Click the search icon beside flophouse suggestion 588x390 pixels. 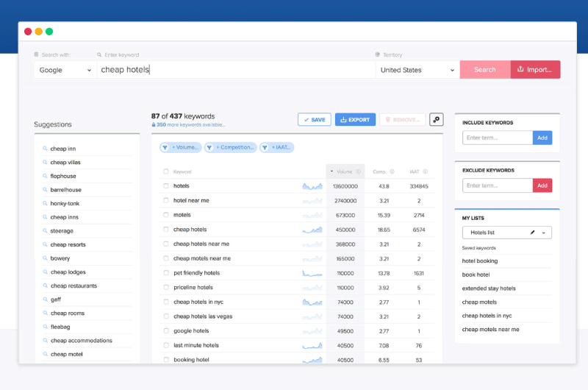click(x=45, y=176)
